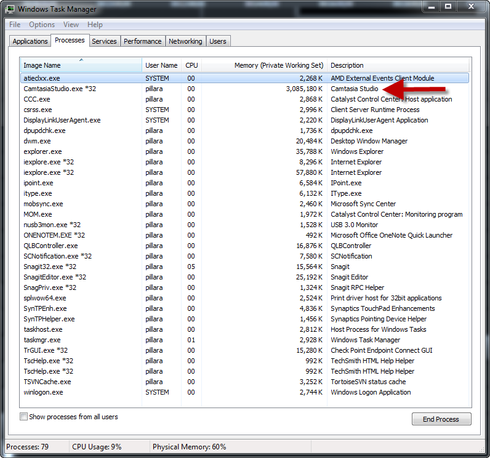Maximize the Task Manager window

[448, 6]
